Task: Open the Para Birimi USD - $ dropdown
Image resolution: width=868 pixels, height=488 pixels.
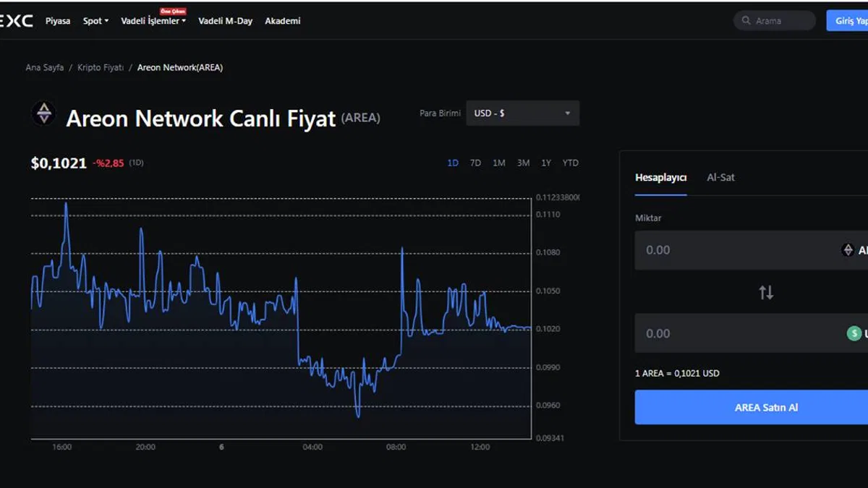Action: pyautogui.click(x=522, y=114)
